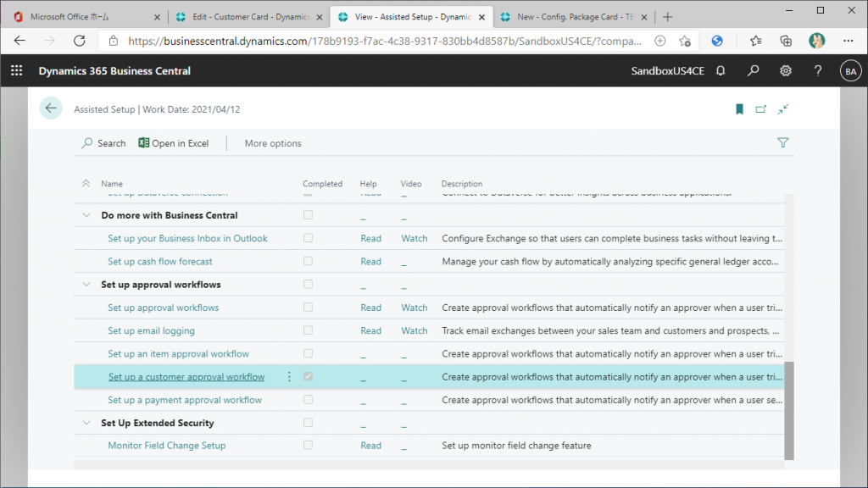This screenshot has width=868, height=488.
Task: Toggle Completed for Set up cash flow forecast
Action: (x=308, y=261)
